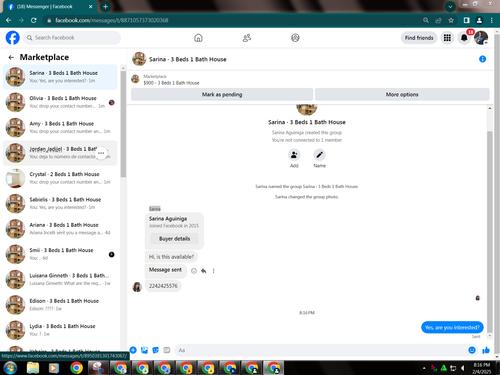The width and height of the screenshot is (500, 375).
Task: React to the Message sent bubble with emoji
Action: tap(194, 271)
